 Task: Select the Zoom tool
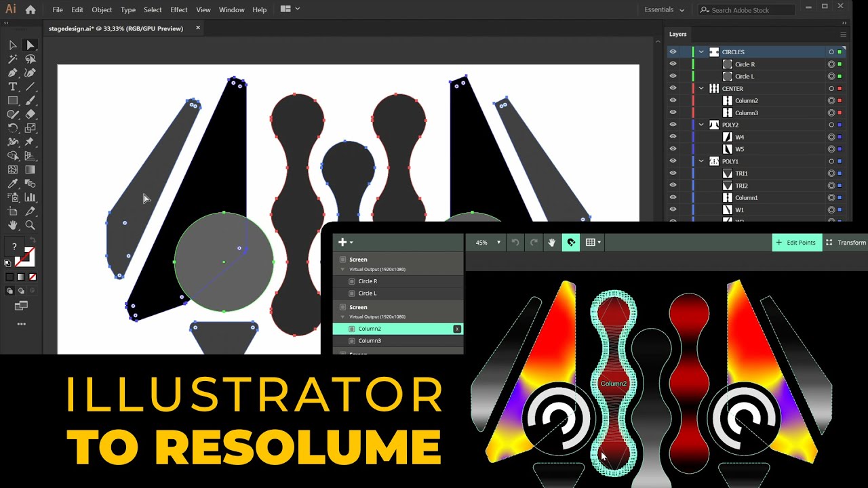point(30,225)
